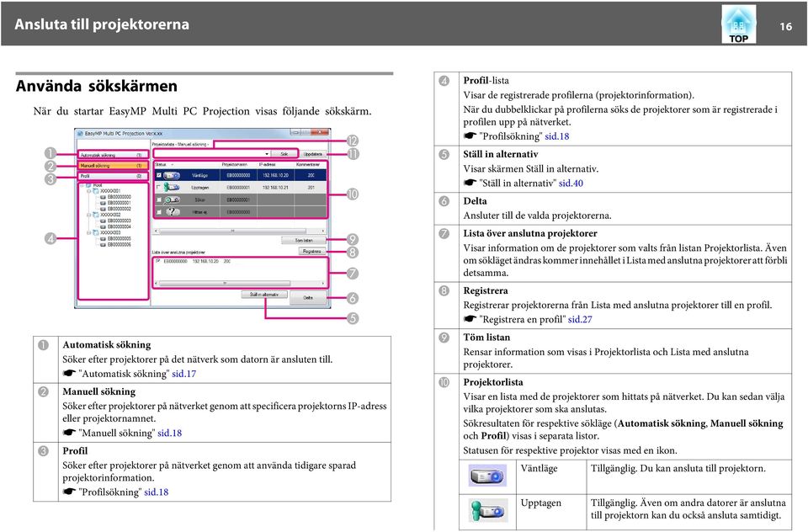Click the Sök button
The image size is (808, 532).
tap(284, 153)
